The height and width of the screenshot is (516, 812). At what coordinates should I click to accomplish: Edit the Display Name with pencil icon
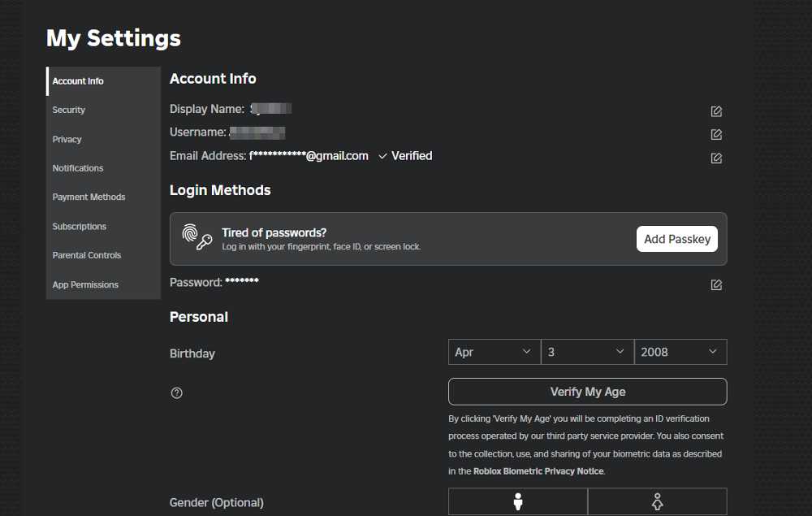(715, 111)
